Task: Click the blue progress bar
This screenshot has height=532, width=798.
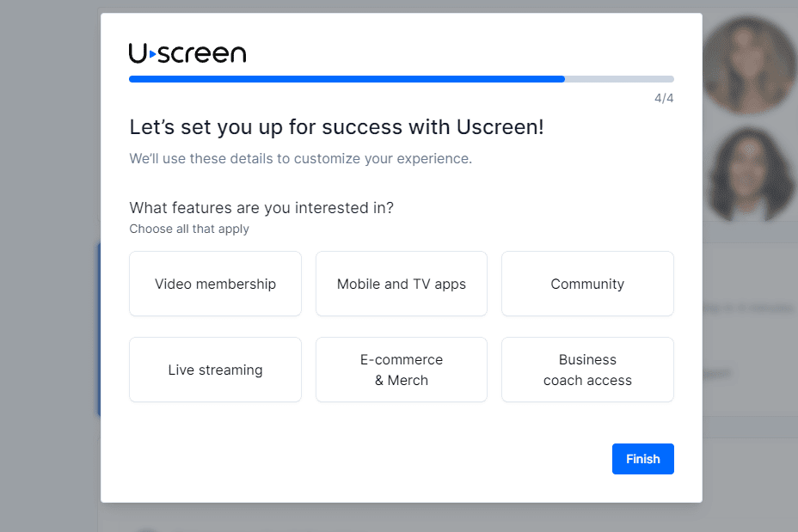Action: [344, 78]
